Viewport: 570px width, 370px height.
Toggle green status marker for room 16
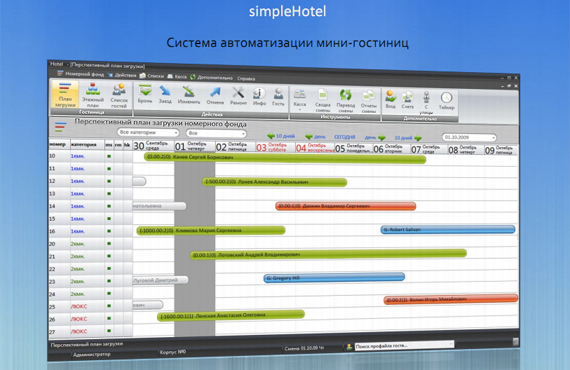(x=109, y=231)
